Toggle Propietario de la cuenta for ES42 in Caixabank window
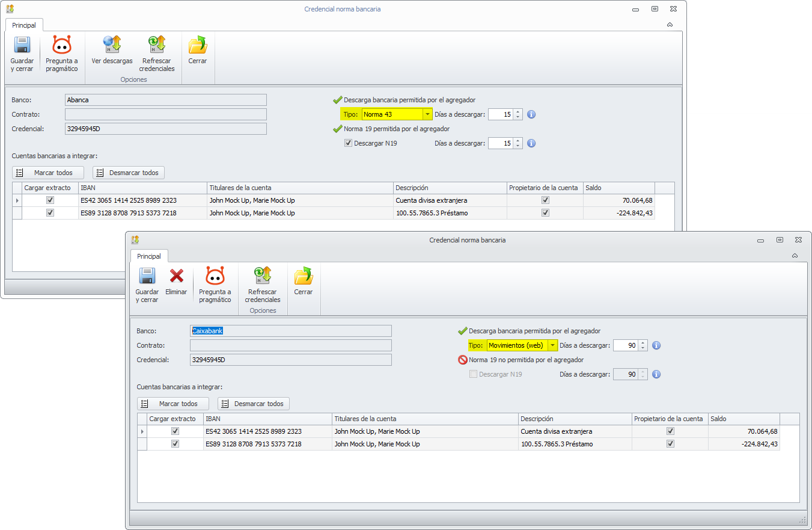The image size is (812, 530). click(x=670, y=431)
